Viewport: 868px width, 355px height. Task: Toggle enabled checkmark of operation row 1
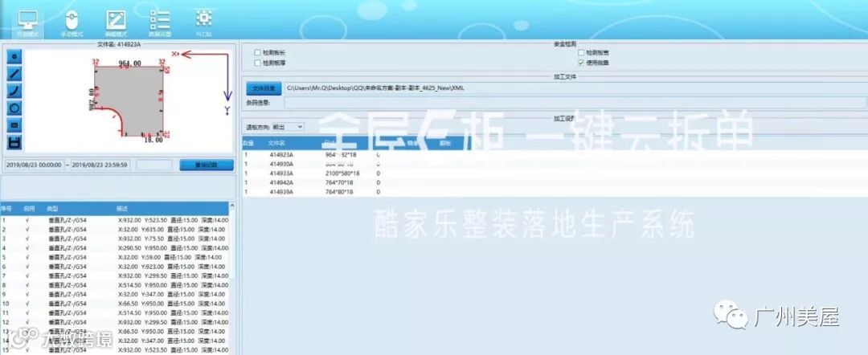[27, 220]
